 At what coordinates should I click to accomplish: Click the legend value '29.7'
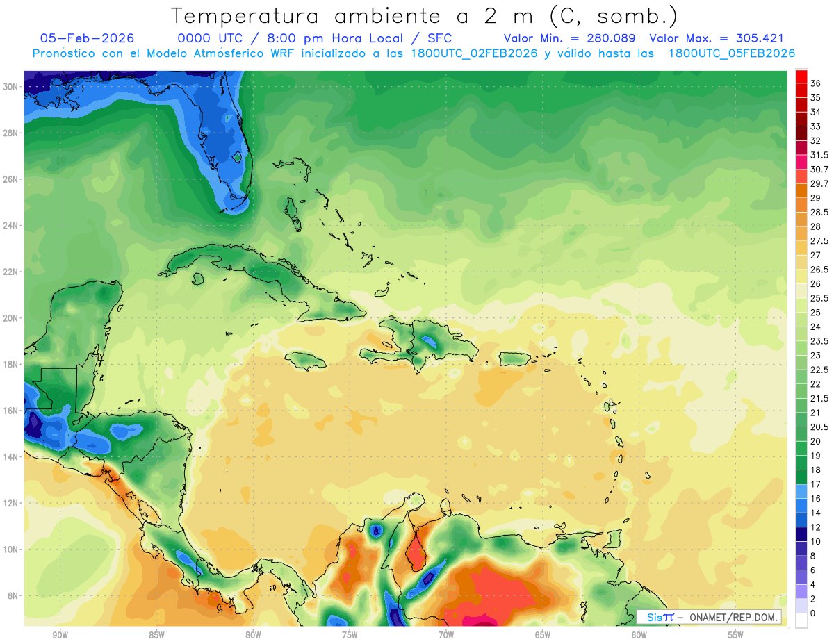pyautogui.click(x=819, y=183)
